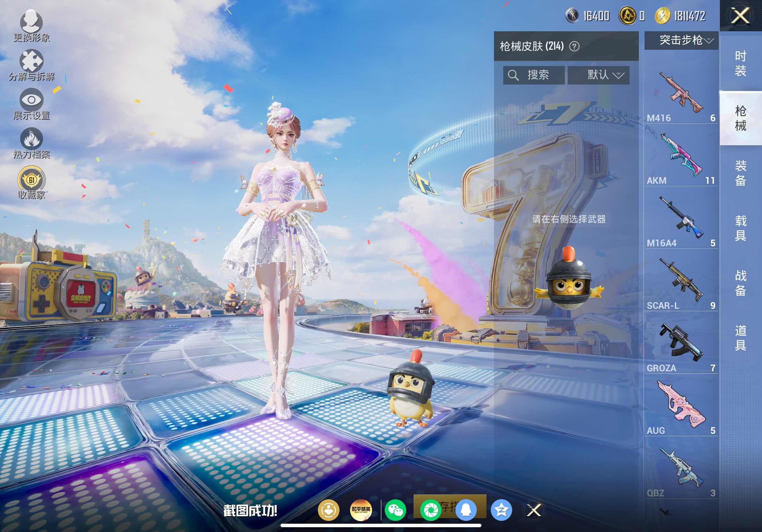
Task: Share screenshot to WeChat Moments
Action: [430, 510]
